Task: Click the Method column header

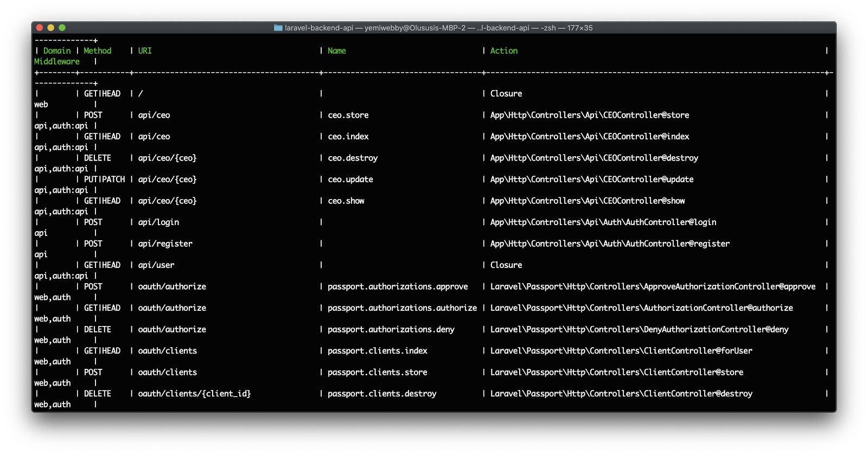Action: click(x=97, y=50)
